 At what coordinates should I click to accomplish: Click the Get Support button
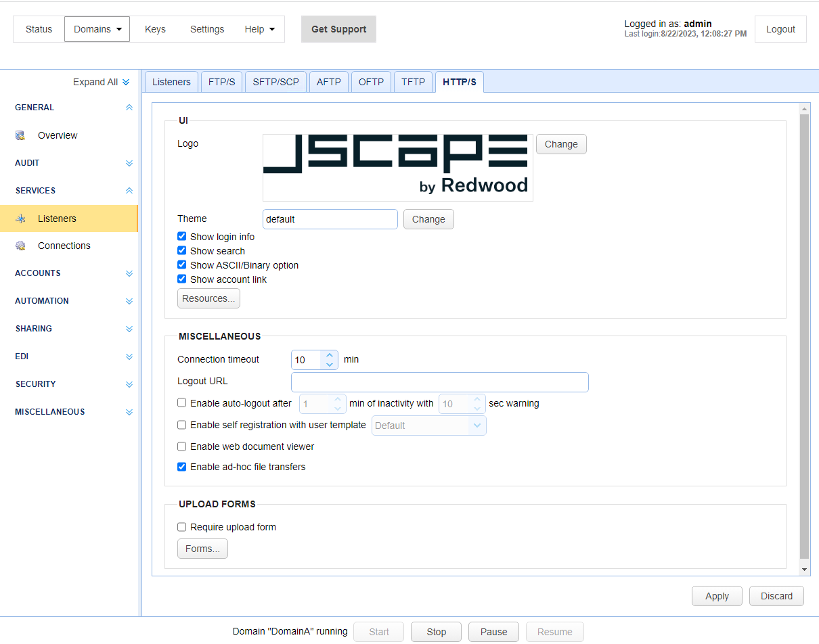(x=338, y=29)
